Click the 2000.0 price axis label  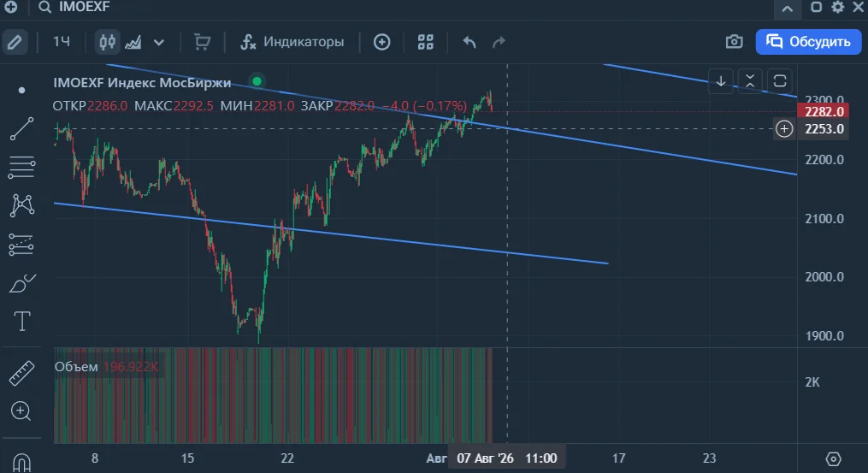click(824, 277)
